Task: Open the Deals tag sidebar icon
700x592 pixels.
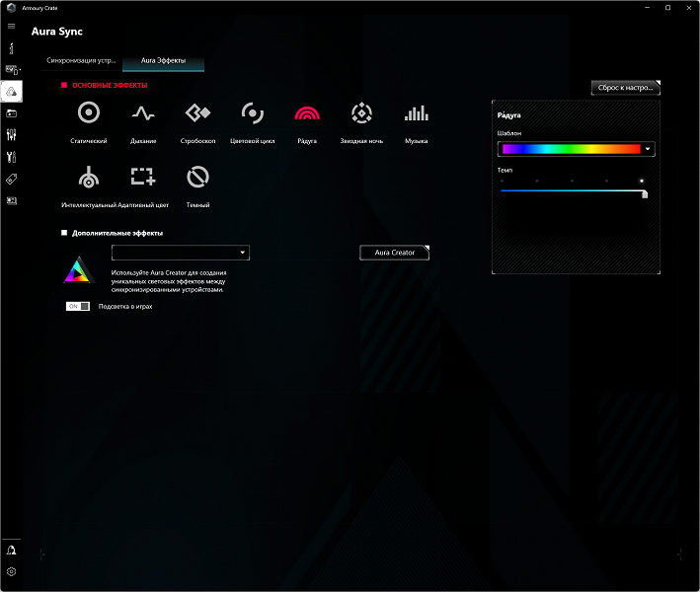Action: pyautogui.click(x=12, y=179)
